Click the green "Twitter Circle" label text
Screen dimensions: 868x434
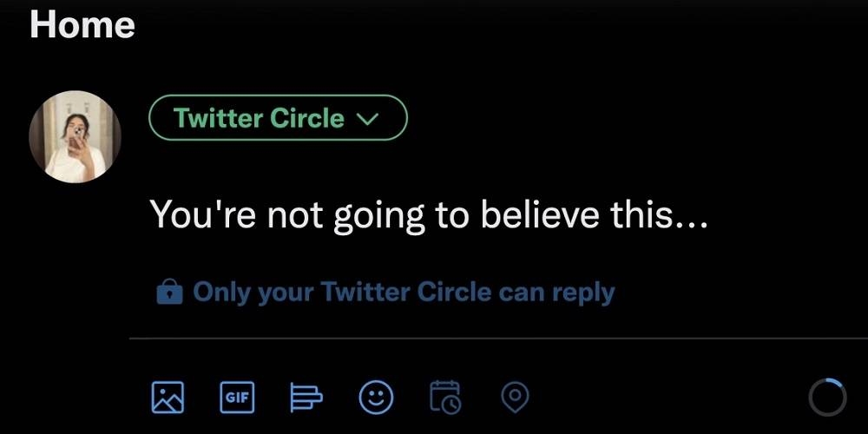(259, 118)
